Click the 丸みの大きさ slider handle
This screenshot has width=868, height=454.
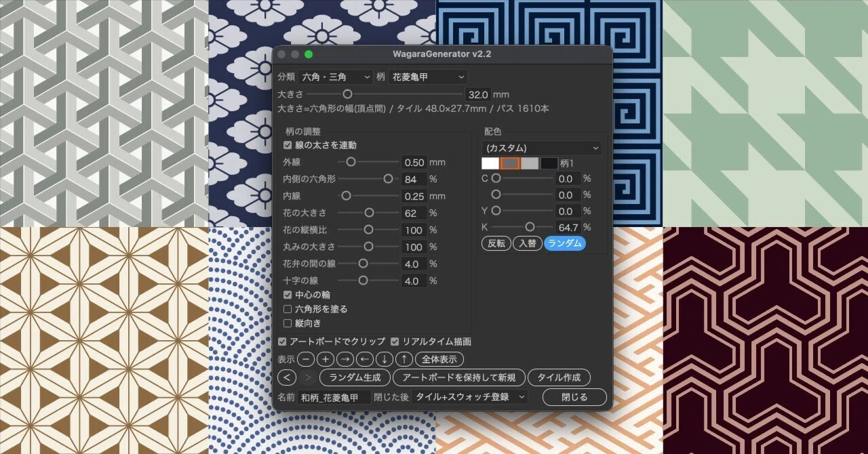[368, 247]
